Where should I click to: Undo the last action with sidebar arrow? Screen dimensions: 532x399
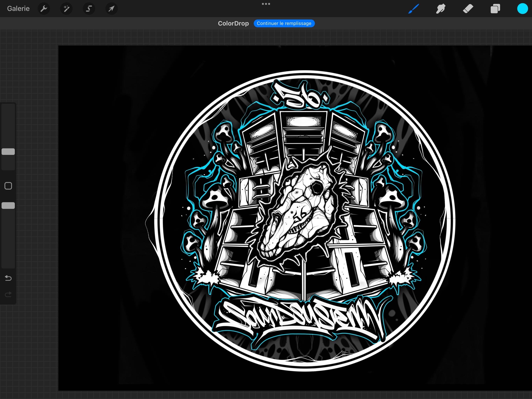coord(8,278)
